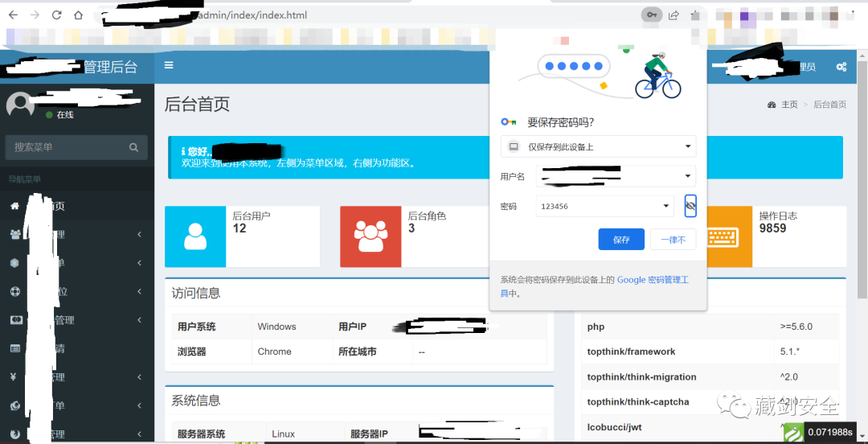
Task: Open the home icon menu item
Action: click(x=15, y=206)
